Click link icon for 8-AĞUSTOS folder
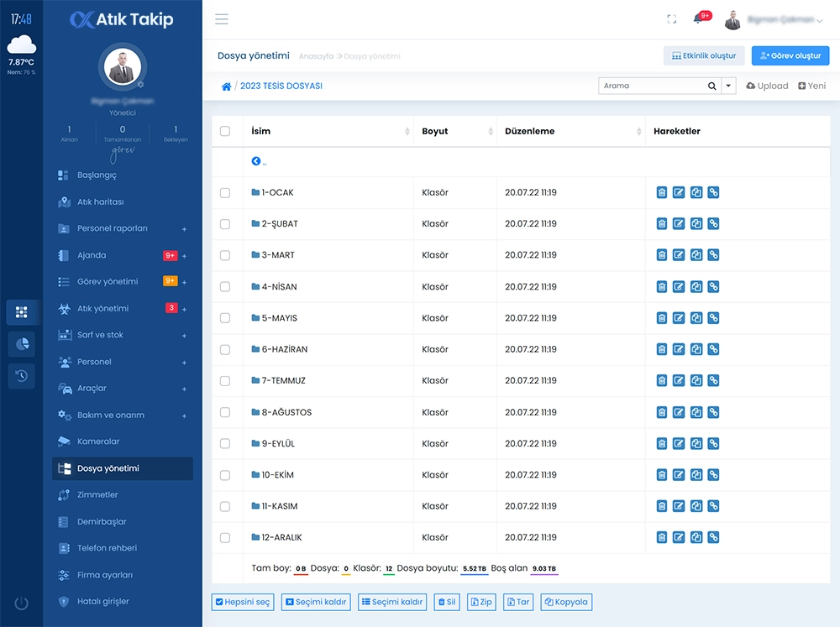Viewport: 840px width, 627px height. pyautogui.click(x=713, y=412)
